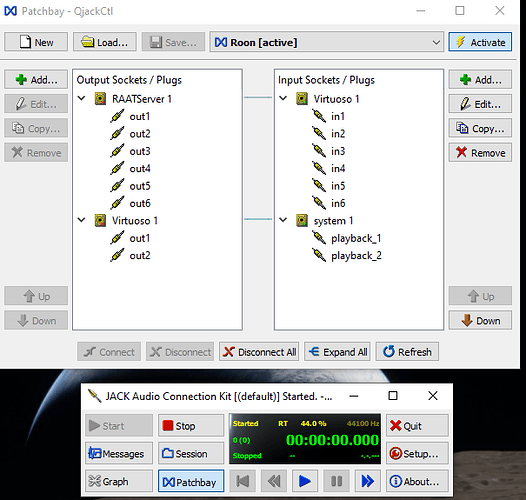Add a new output socket
The width and height of the screenshot is (526, 500).
click(x=36, y=80)
